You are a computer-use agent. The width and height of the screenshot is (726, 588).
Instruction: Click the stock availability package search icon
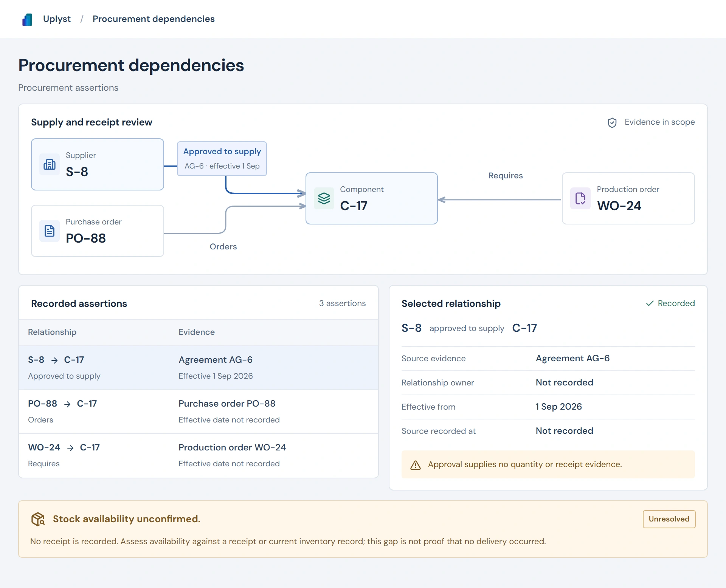click(38, 519)
